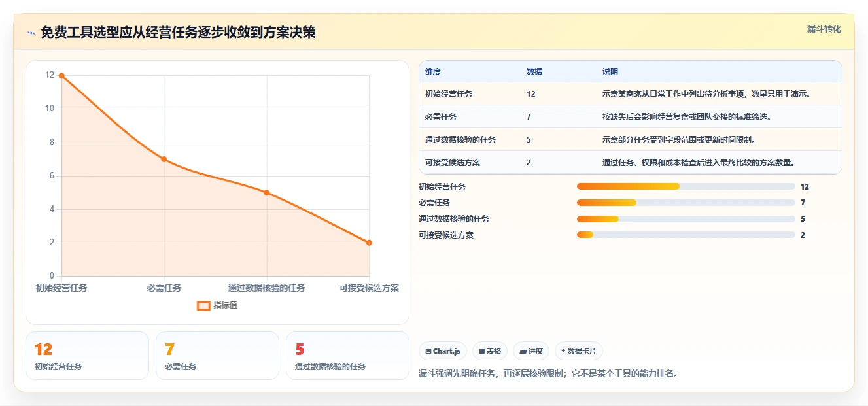
Task: Open the stat card showing 12 初始经营任务
Action: [x=87, y=356]
